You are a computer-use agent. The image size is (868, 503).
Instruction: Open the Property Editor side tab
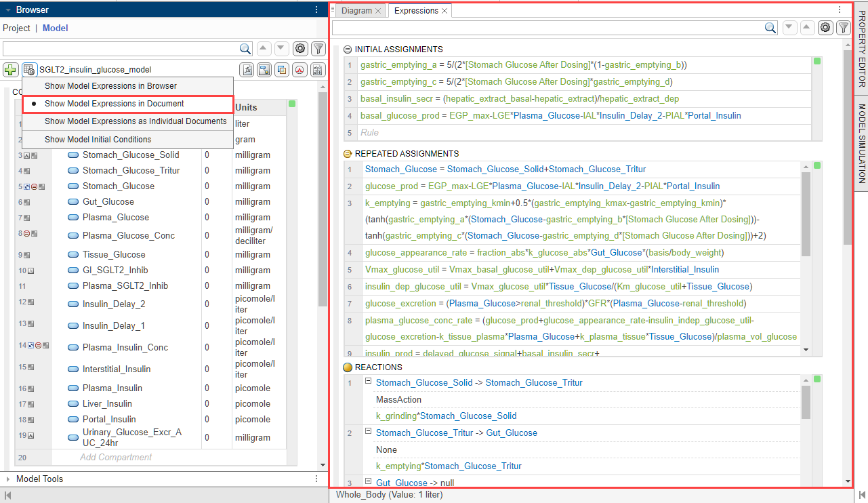point(861,49)
